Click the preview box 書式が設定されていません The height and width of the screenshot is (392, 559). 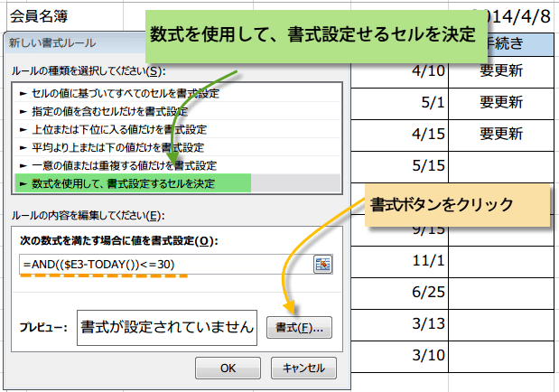coord(167,328)
